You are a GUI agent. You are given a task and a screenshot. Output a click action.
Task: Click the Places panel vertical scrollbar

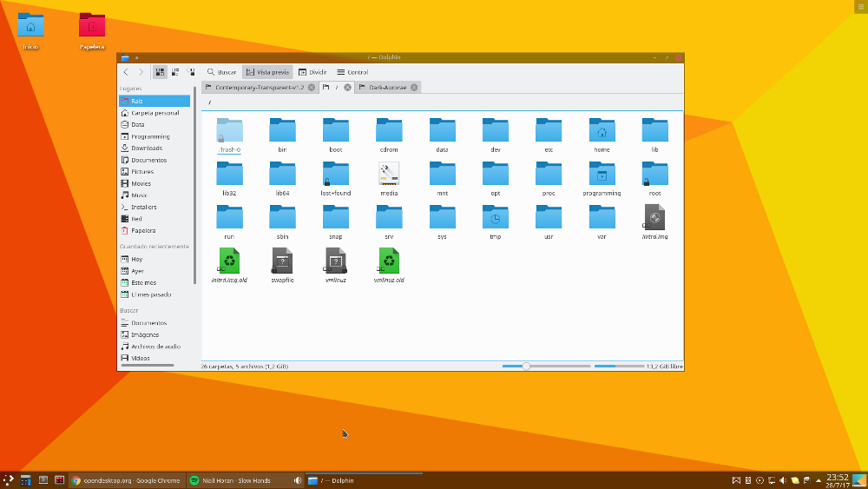[x=194, y=186]
